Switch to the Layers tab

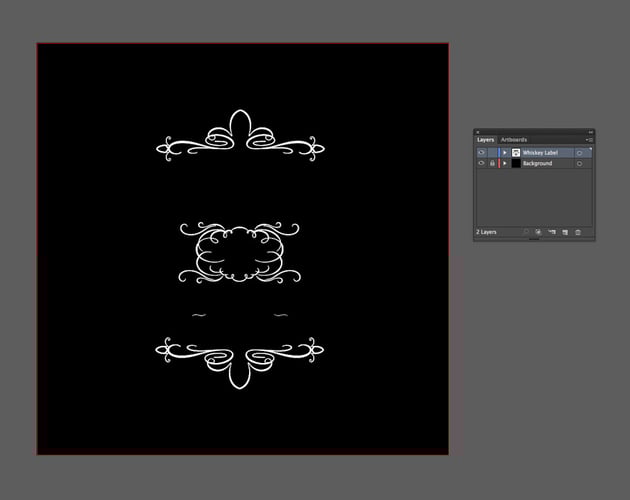pyautogui.click(x=485, y=140)
